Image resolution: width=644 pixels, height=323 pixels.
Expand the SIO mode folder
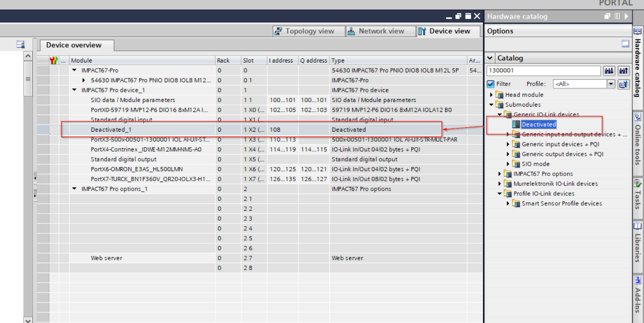pyautogui.click(x=508, y=164)
